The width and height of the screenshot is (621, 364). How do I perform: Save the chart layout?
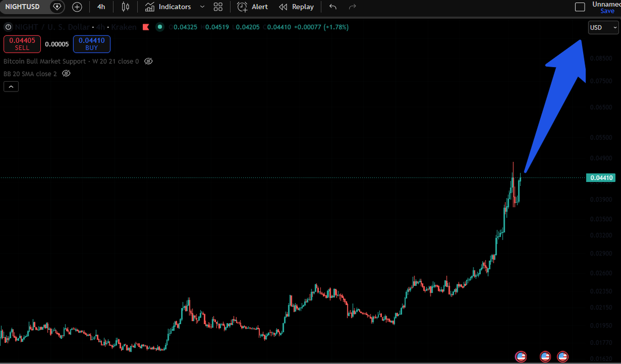click(x=607, y=11)
